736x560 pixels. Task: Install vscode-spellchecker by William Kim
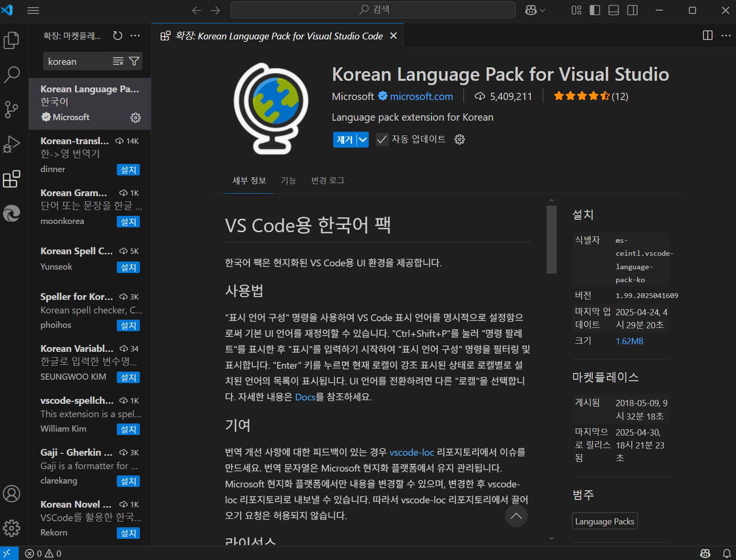click(x=128, y=429)
